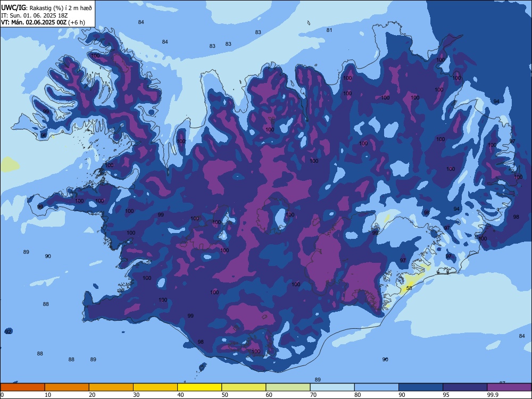Image resolution: width=532 pixels, height=399 pixels.
Task: Click the '58' humidity value on the yellow patch
Action: (409, 288)
